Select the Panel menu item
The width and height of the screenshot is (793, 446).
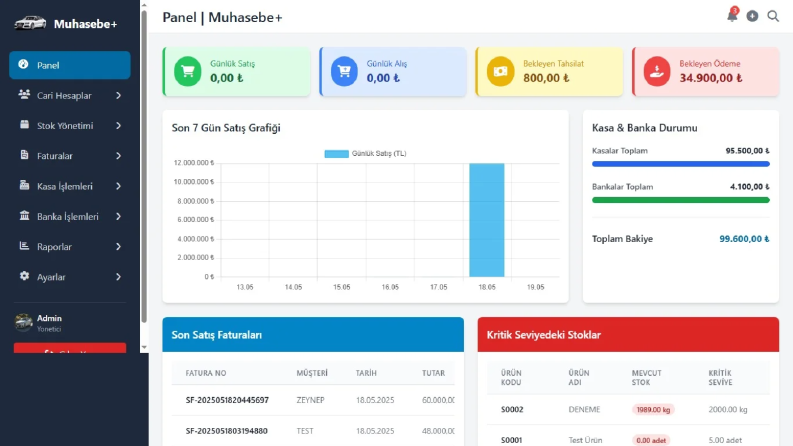pos(70,65)
